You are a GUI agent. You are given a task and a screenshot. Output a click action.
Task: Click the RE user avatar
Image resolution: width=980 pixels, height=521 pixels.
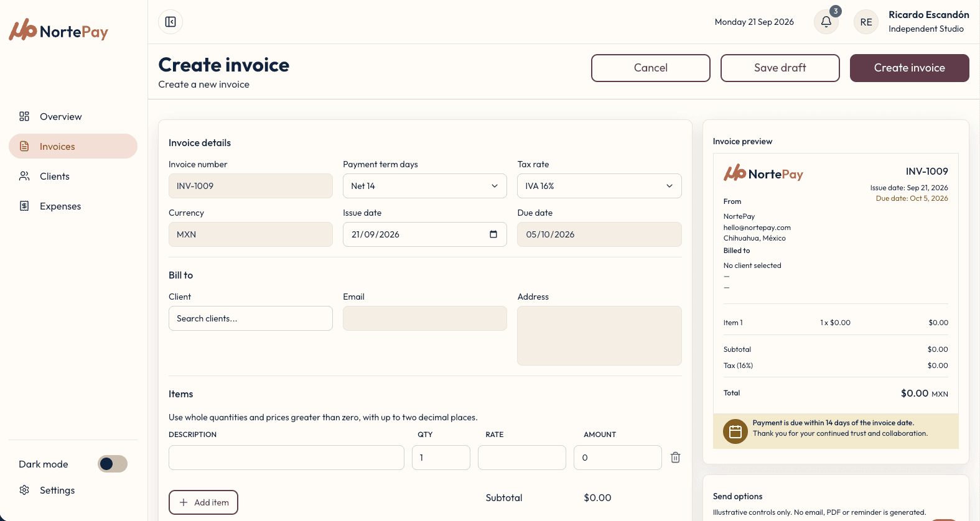(866, 22)
